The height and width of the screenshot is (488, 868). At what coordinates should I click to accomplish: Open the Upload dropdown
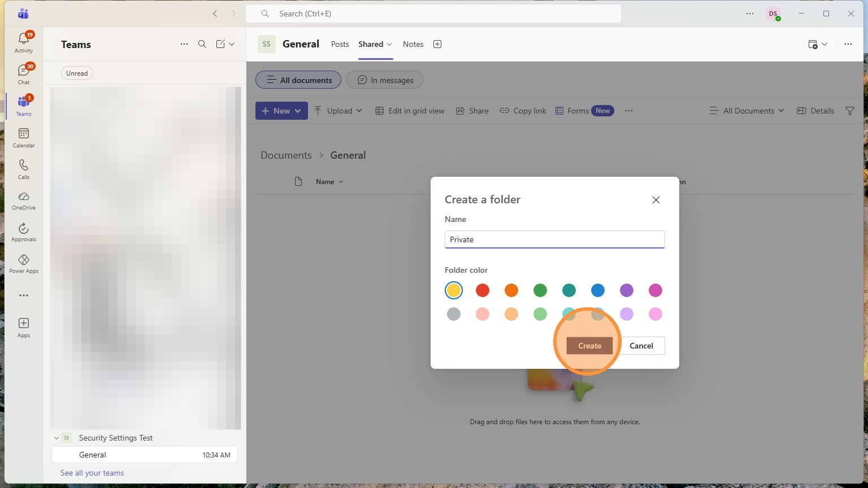pos(338,111)
